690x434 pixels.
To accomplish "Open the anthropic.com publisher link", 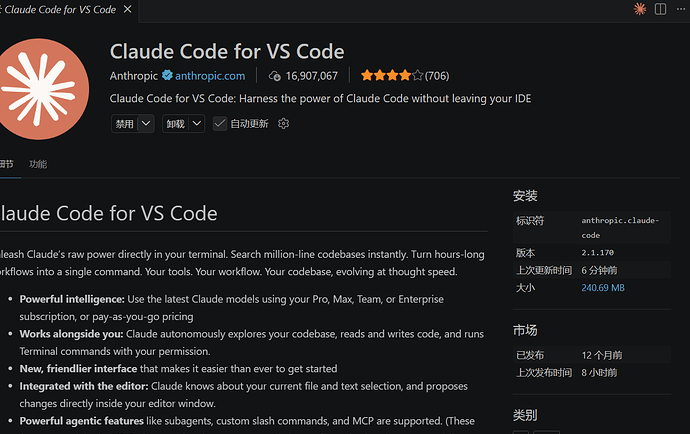I will tap(210, 76).
